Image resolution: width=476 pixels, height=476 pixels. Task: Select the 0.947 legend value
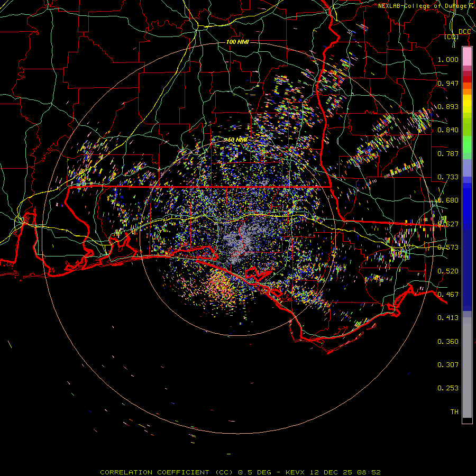(x=448, y=83)
